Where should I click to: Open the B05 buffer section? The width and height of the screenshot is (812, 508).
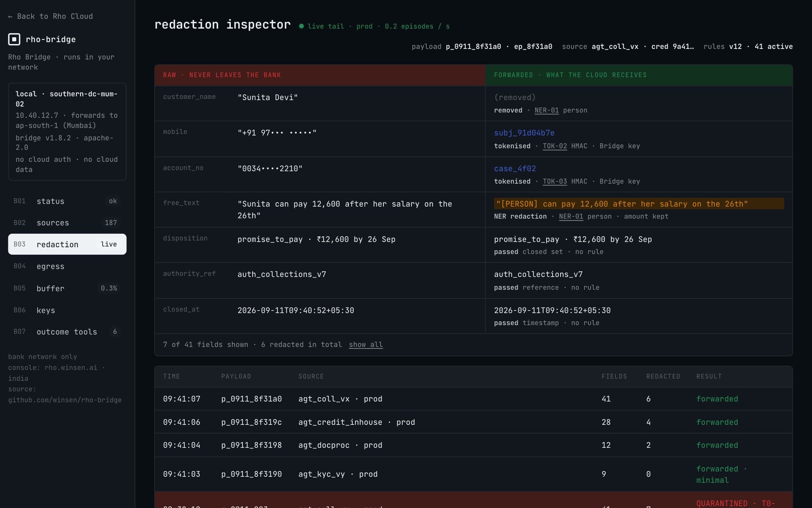click(x=67, y=288)
